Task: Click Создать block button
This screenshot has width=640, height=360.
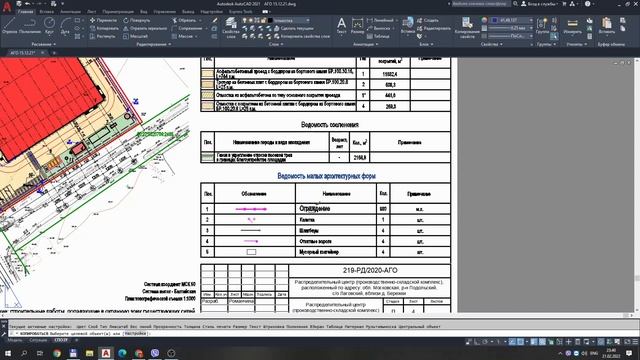Action: coord(428,20)
